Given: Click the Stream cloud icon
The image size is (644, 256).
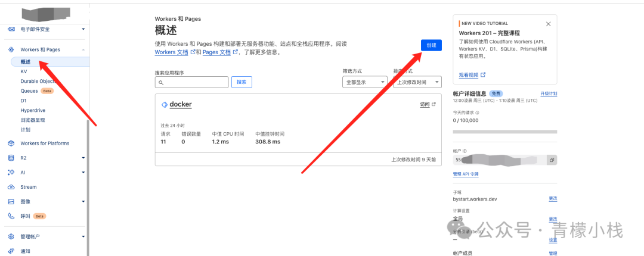Looking at the screenshot, I should 11,187.
